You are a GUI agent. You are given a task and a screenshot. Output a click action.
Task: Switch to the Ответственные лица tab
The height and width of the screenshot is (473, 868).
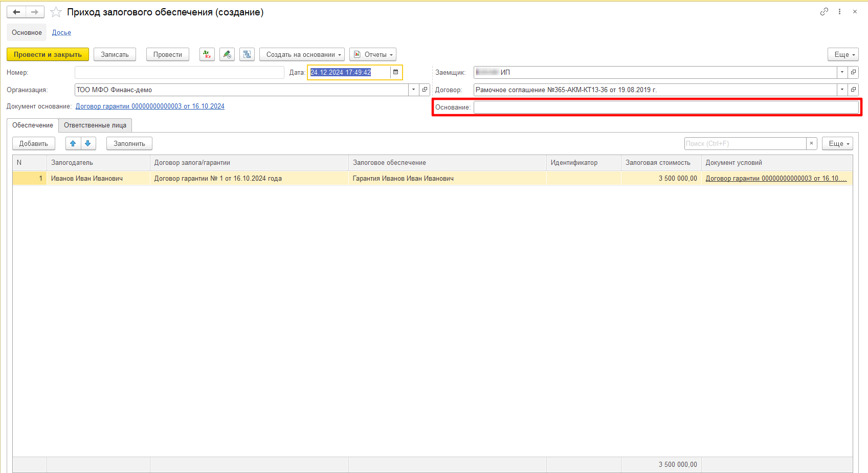[x=95, y=125]
